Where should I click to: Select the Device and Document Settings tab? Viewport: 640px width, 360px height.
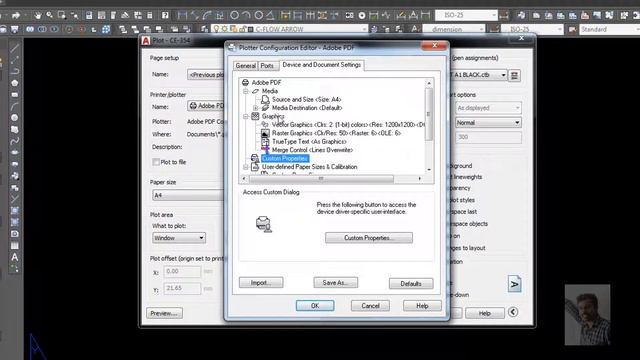[x=322, y=65]
